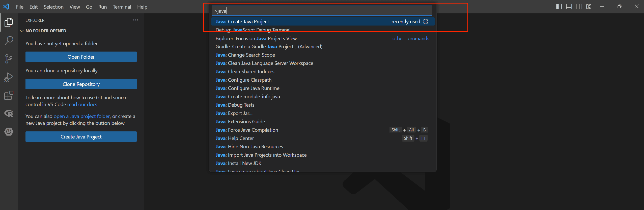The image size is (644, 210).
Task: Open the Explorer view in activity bar
Action: tap(9, 22)
